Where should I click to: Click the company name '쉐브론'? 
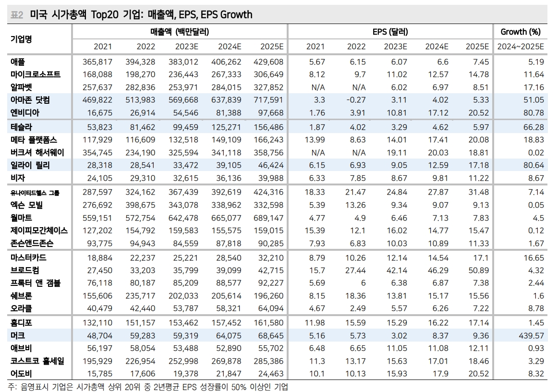pyautogui.click(x=21, y=296)
